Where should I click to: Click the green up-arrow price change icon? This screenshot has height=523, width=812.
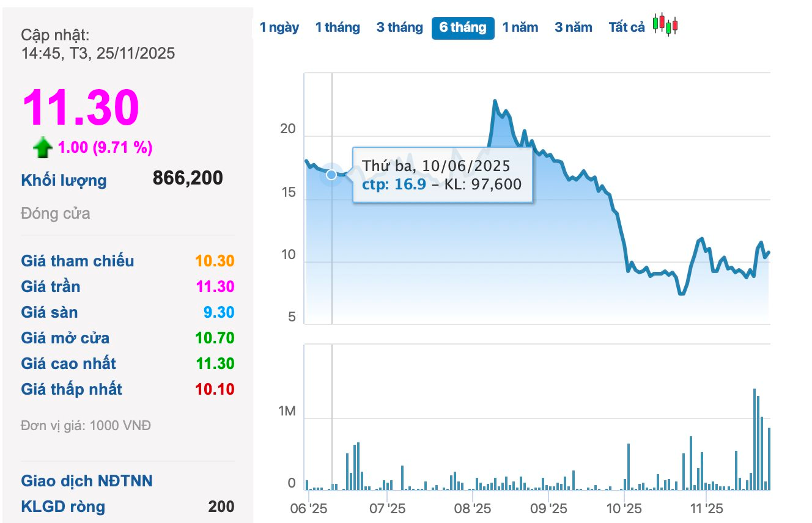coord(42,148)
